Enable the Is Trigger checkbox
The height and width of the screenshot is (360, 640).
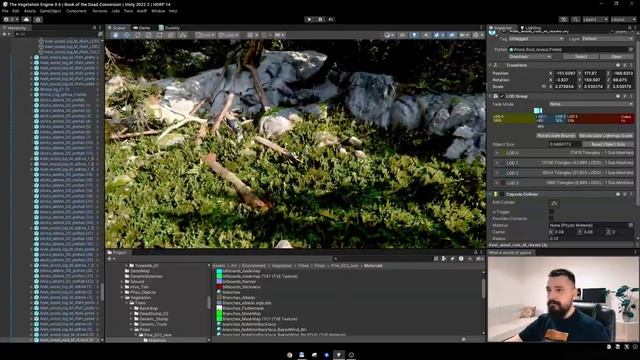coord(551,212)
